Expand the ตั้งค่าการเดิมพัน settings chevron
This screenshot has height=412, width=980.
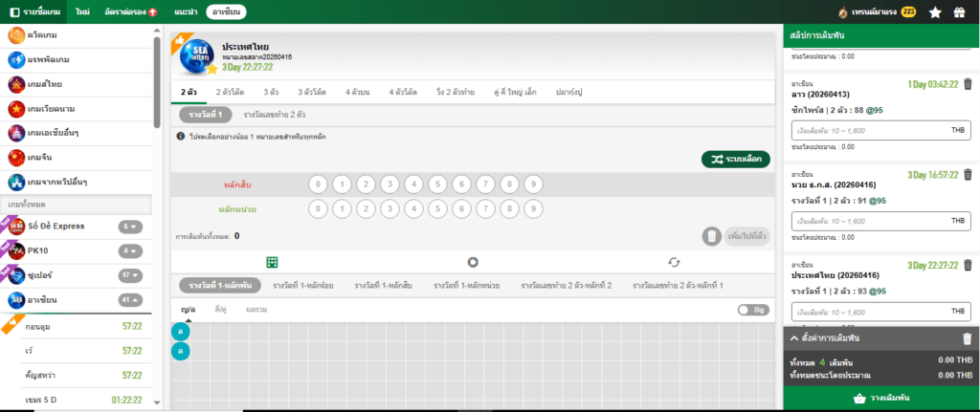tap(794, 338)
